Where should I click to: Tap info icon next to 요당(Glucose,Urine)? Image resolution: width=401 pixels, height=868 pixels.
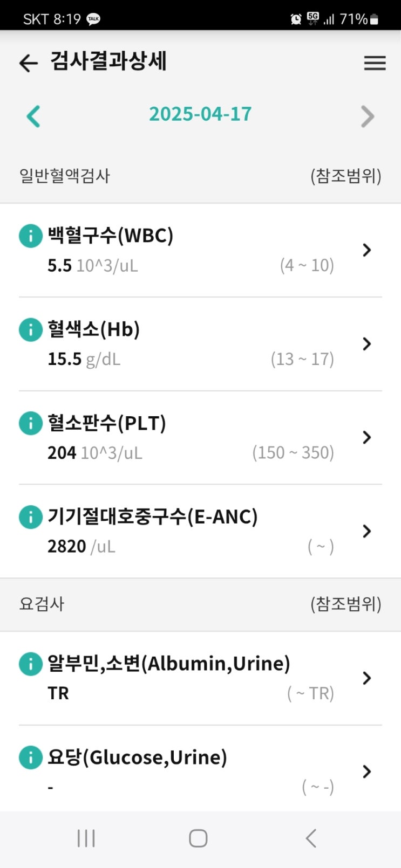tap(31, 757)
